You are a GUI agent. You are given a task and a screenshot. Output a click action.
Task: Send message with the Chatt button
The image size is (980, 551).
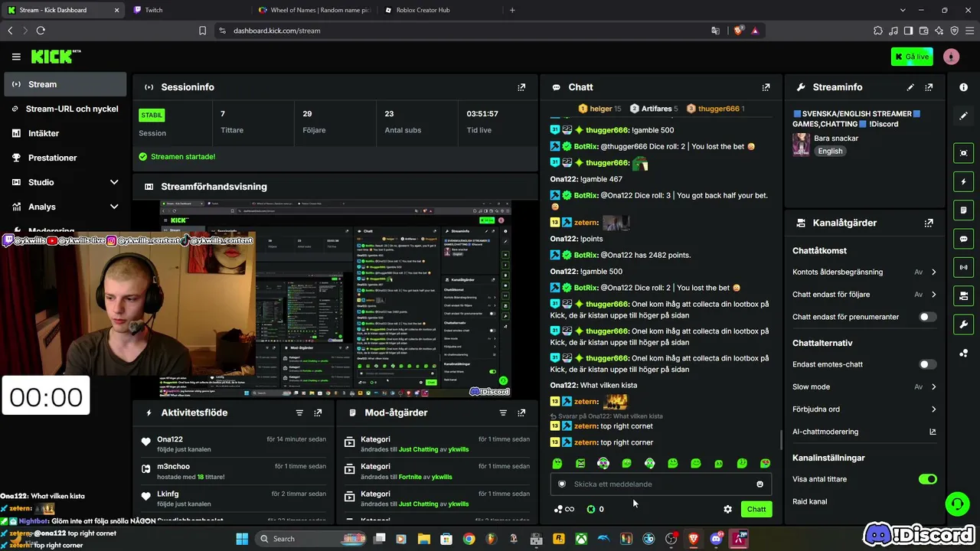(x=756, y=509)
